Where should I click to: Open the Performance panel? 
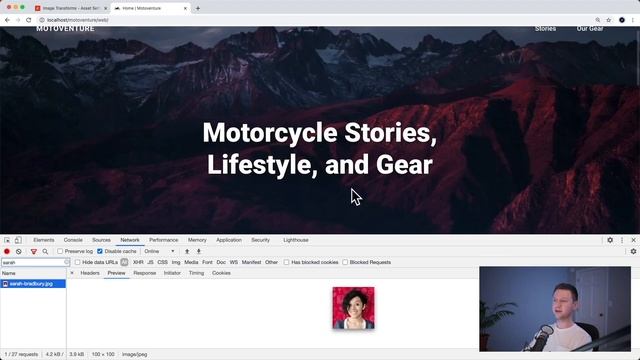pyautogui.click(x=164, y=240)
